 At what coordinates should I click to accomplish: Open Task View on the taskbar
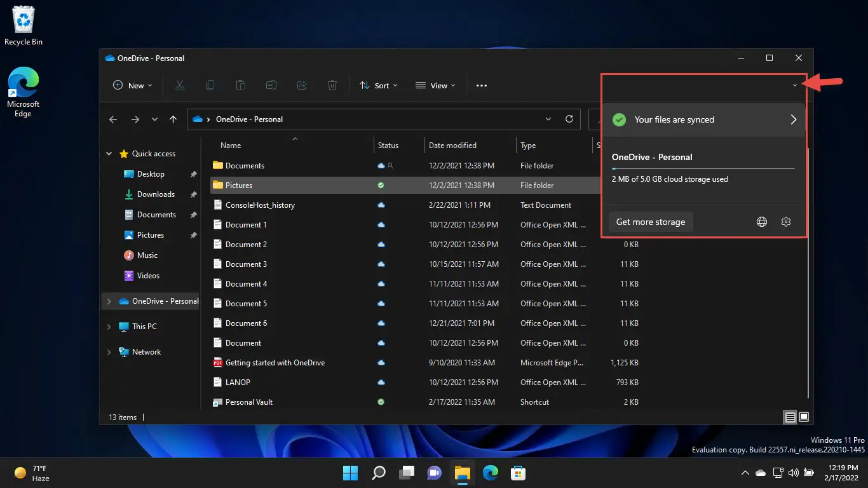tap(407, 473)
